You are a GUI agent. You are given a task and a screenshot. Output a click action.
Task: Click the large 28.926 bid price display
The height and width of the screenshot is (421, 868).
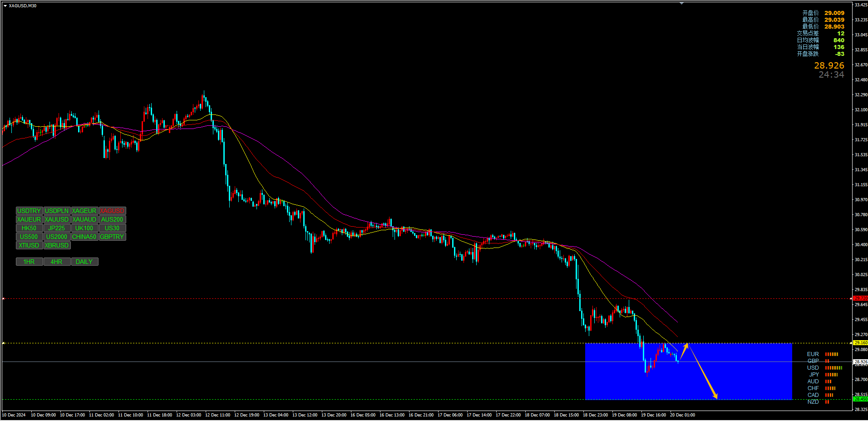pyautogui.click(x=829, y=66)
